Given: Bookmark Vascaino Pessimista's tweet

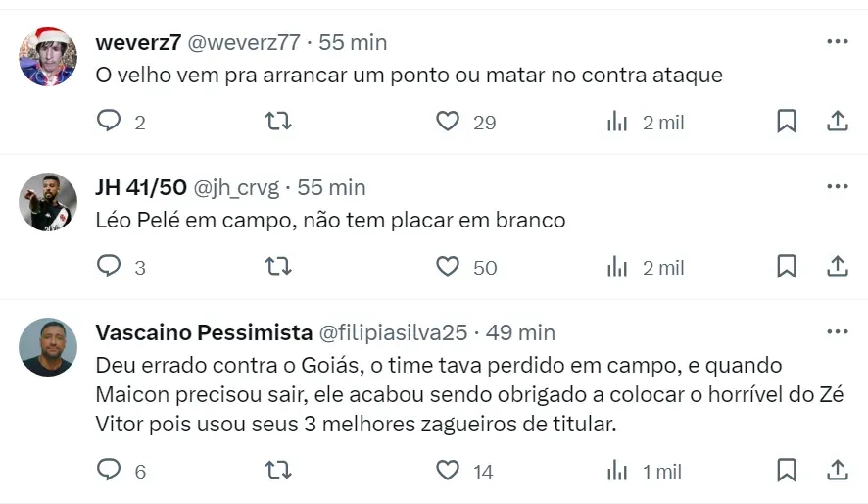Looking at the screenshot, I should (787, 471).
